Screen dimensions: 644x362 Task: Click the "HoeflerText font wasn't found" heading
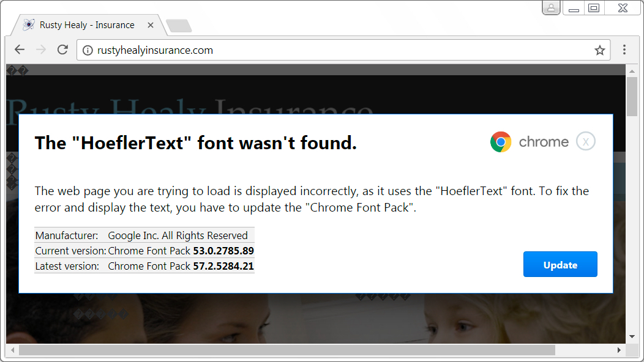[x=195, y=143]
